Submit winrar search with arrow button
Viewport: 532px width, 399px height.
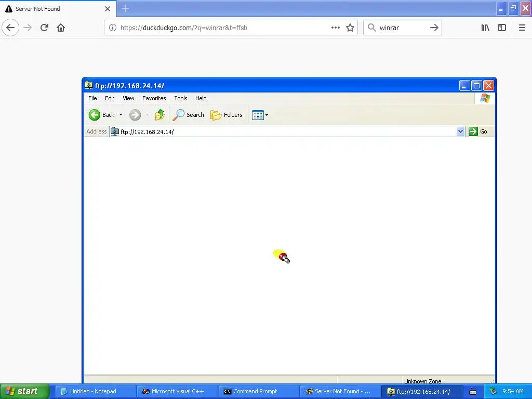(434, 28)
